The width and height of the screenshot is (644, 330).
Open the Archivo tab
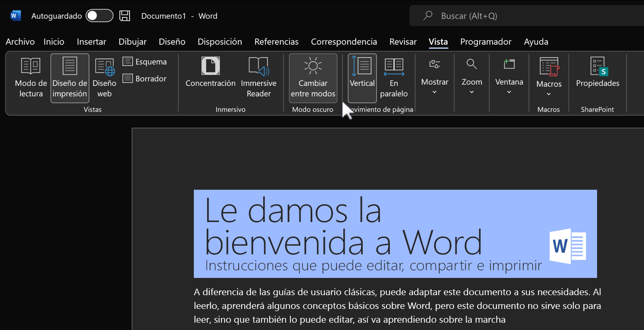[20, 42]
